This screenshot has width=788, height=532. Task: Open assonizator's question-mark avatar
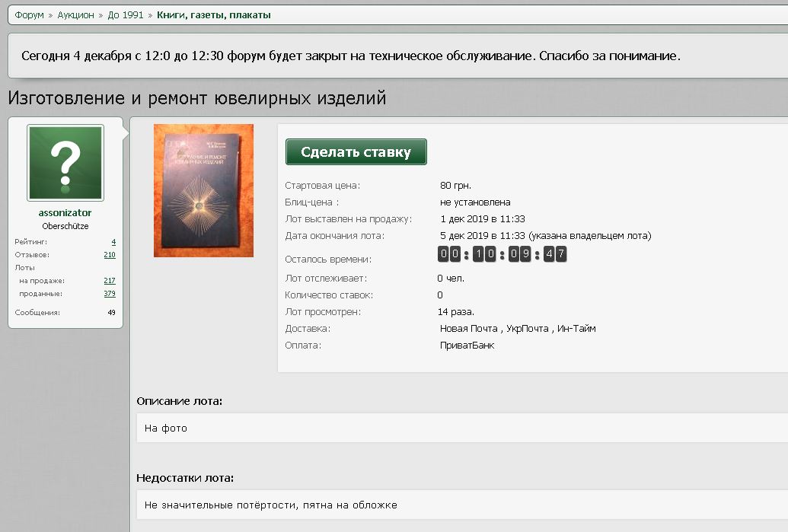(65, 163)
